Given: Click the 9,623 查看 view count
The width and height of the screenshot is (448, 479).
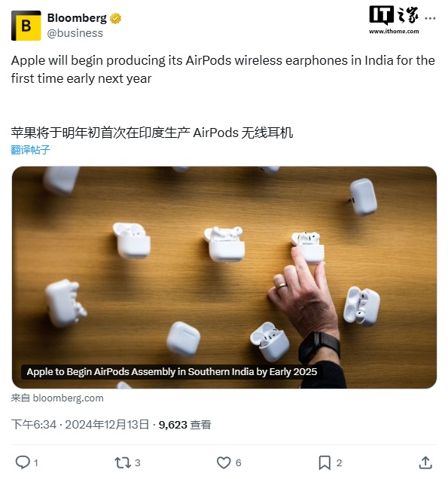Looking at the screenshot, I should tap(184, 425).
